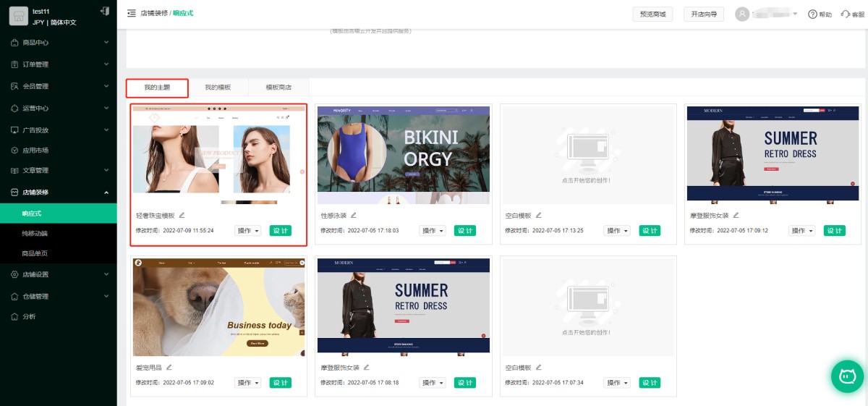Screen dimensions: 868x406
Task: Open the 客服 headset support icon
Action: pyautogui.click(x=846, y=14)
